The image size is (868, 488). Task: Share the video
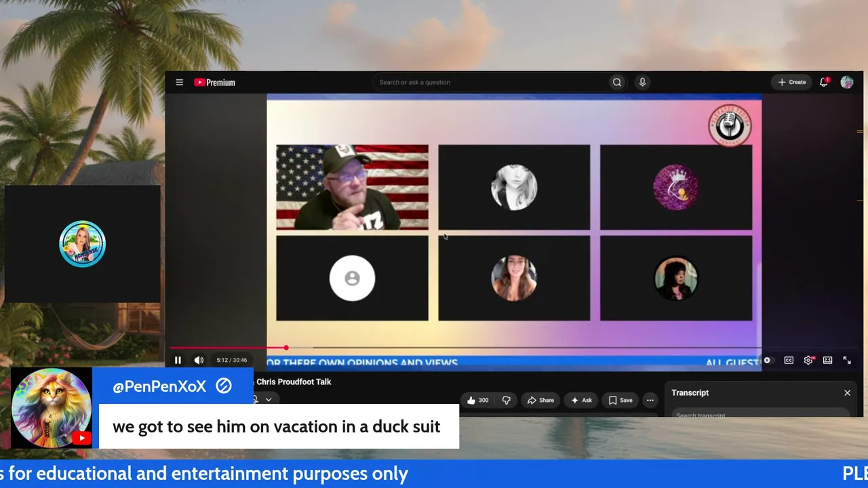click(x=540, y=401)
